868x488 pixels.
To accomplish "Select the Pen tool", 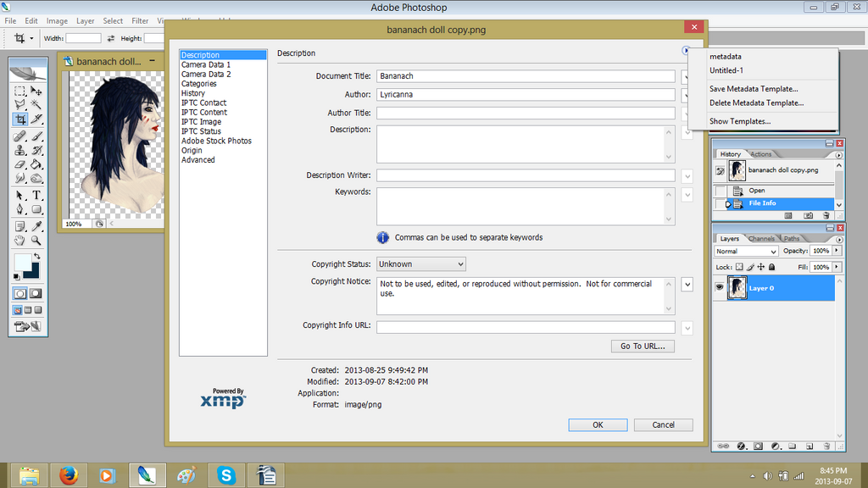I will 20,209.
